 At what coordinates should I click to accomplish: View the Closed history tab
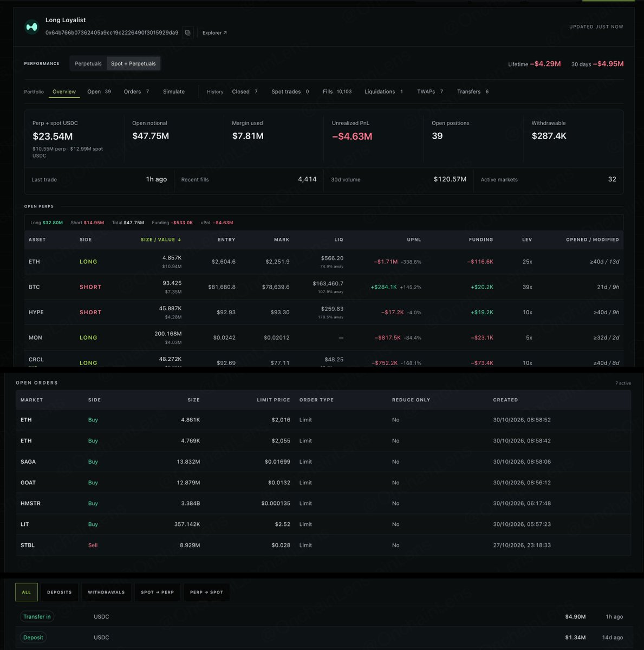coord(245,92)
